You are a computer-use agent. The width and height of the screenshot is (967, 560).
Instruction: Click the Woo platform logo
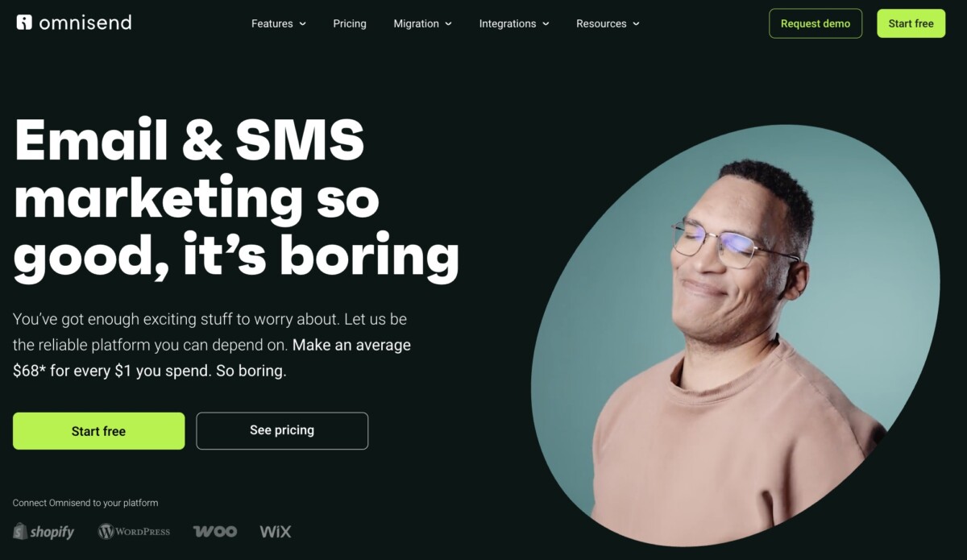pyautogui.click(x=215, y=532)
